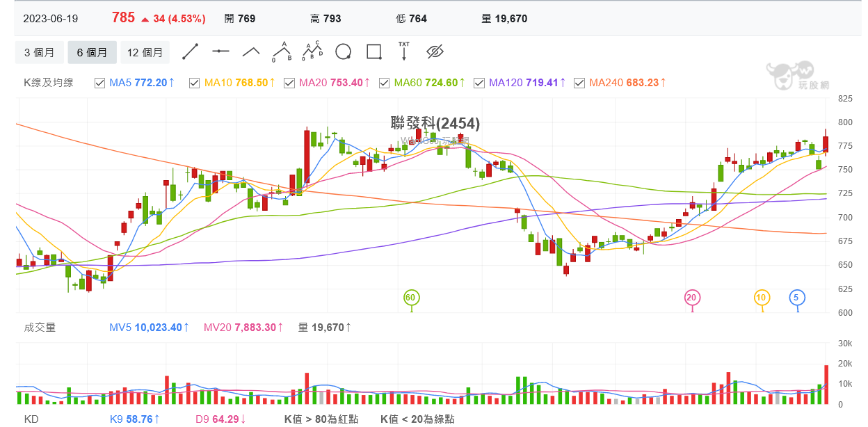Uncheck the MA60 moving average checkbox
This screenshot has height=427, width=868.
[x=384, y=83]
